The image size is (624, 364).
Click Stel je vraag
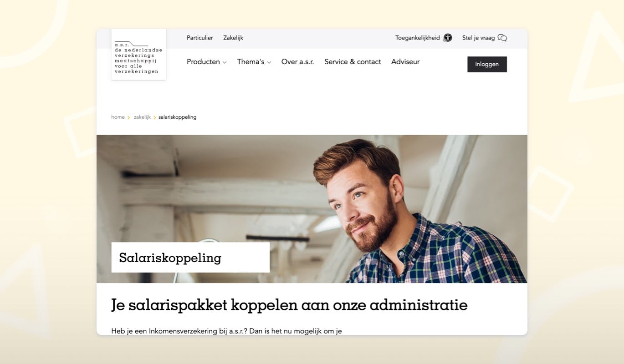478,38
